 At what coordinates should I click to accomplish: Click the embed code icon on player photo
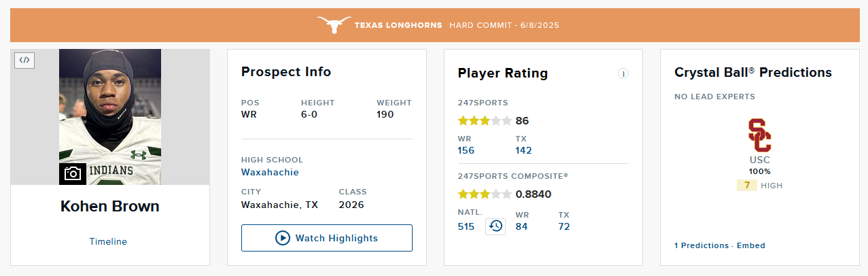24,60
